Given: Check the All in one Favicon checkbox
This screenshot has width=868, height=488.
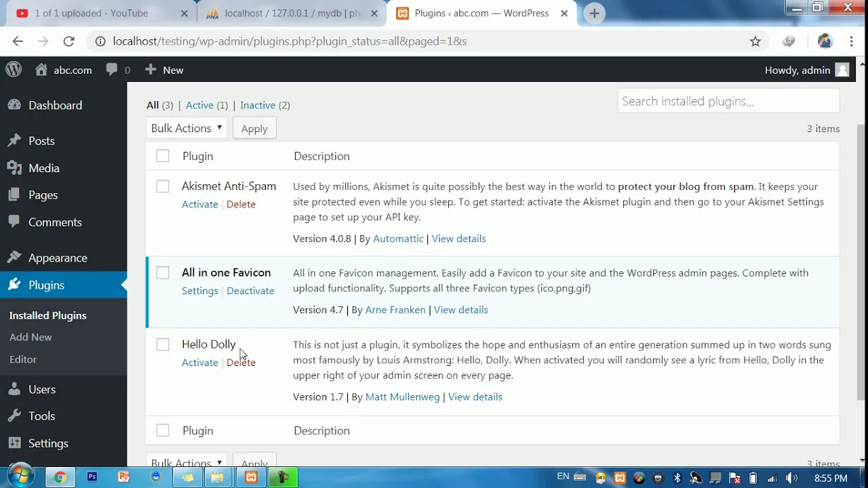Looking at the screenshot, I should coord(163,272).
